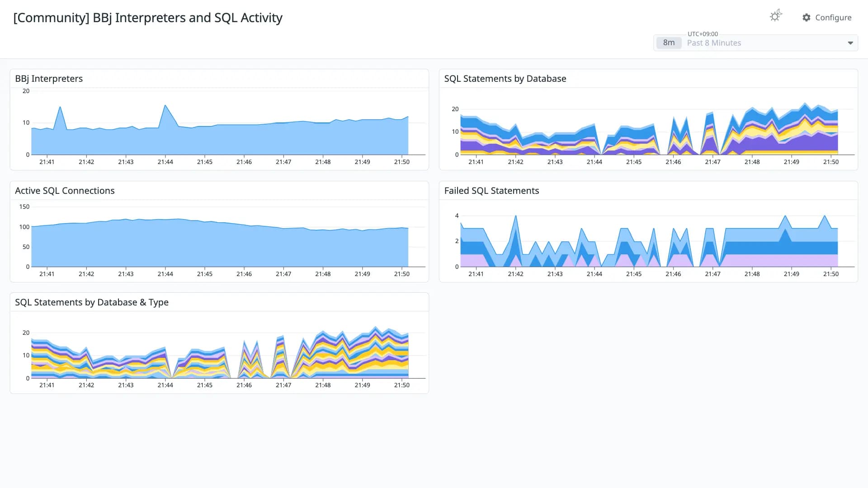This screenshot has height=488, width=868.
Task: Click 21:47 tick label in Active SQL Connections
Action: [x=283, y=274]
